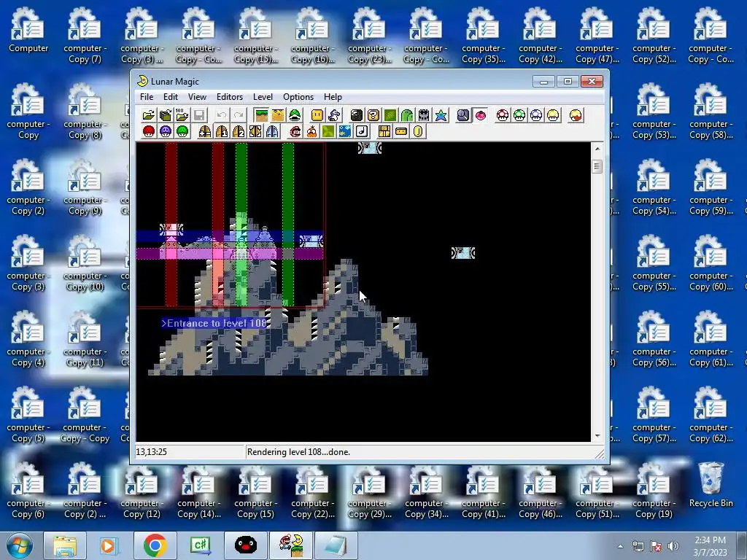Click the solid green mushroom in second row
The image size is (747, 560).
pyautogui.click(x=182, y=131)
